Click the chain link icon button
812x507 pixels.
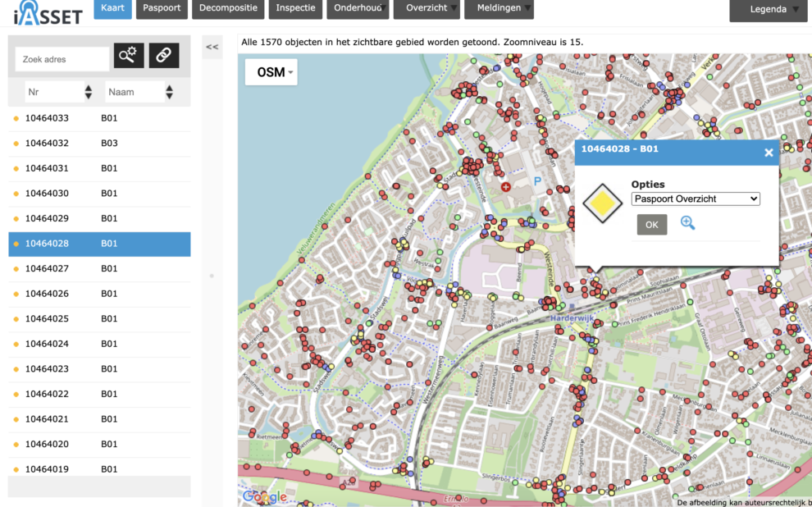click(x=164, y=56)
